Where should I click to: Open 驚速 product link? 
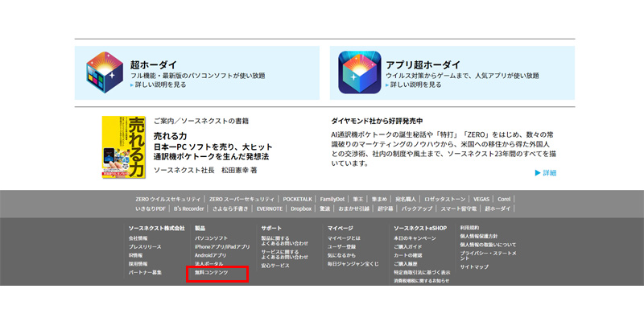(x=325, y=208)
